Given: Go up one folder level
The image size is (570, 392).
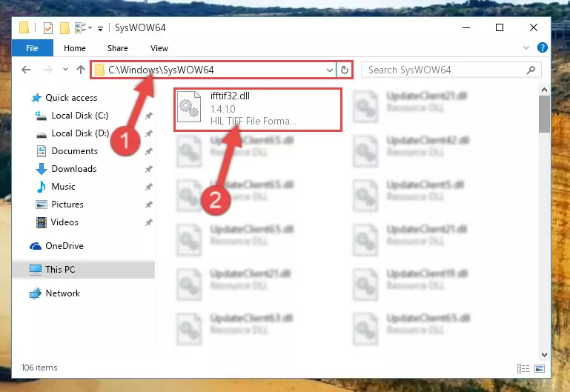Looking at the screenshot, I should [x=81, y=70].
